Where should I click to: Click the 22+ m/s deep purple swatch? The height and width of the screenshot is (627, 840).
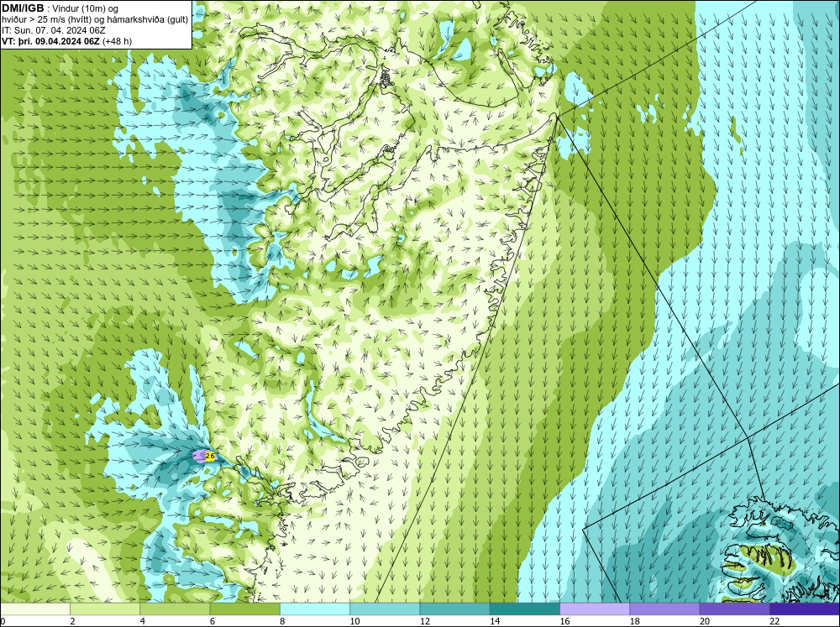coord(805,609)
